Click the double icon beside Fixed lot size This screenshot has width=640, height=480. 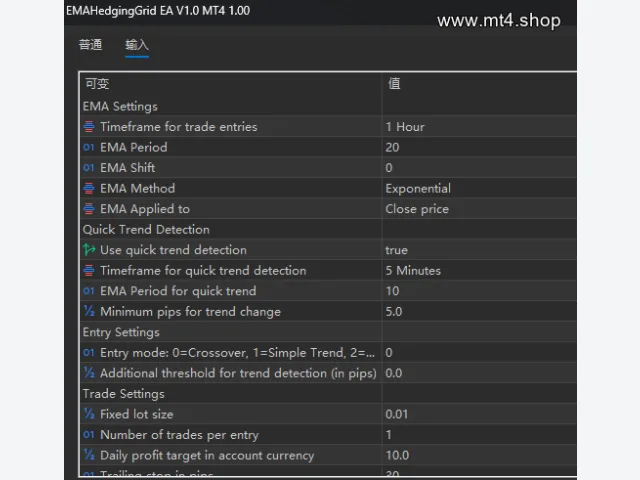(89, 414)
